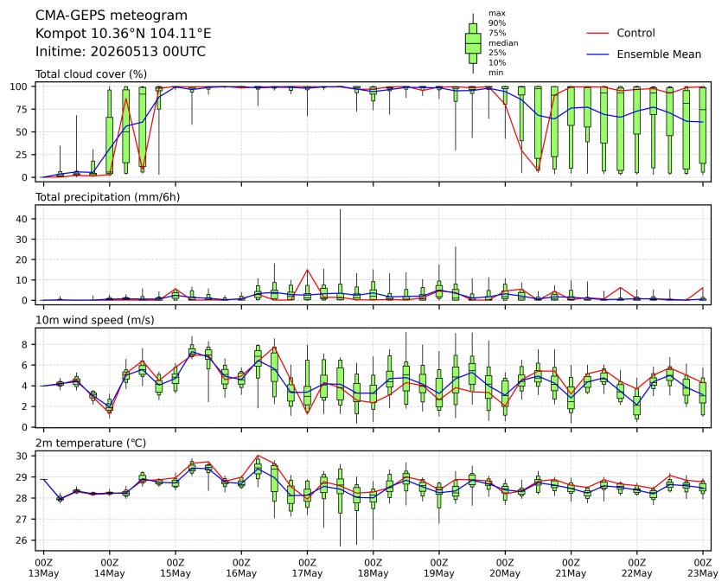The height and width of the screenshot is (588, 728).
Task: Click the red Control legend line
Action: pos(597,34)
